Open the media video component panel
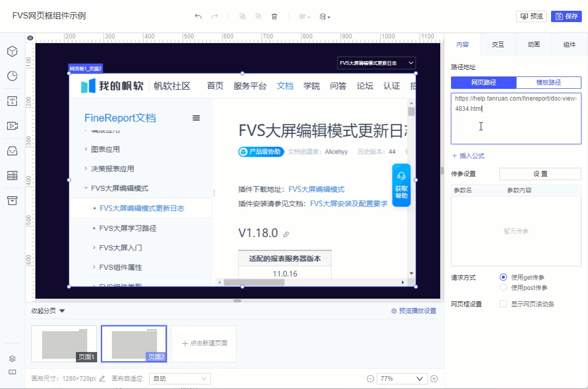 point(12,126)
